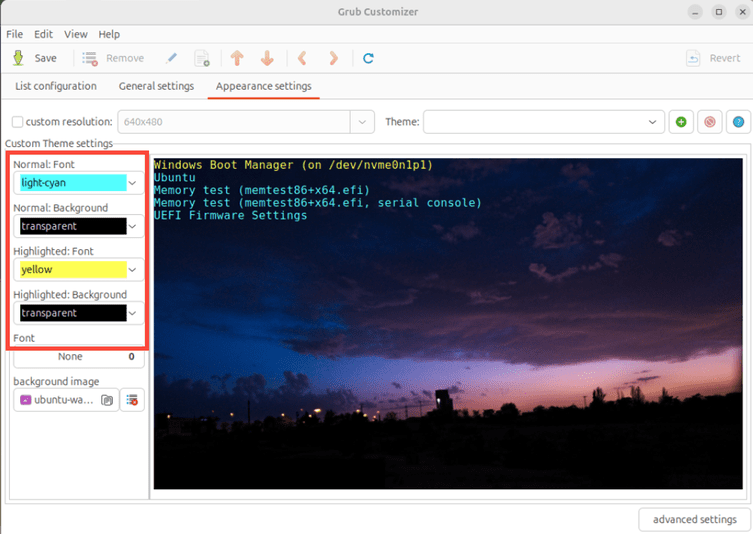
Task: Choose background image file ubuntu-wa...
Action: (66, 400)
